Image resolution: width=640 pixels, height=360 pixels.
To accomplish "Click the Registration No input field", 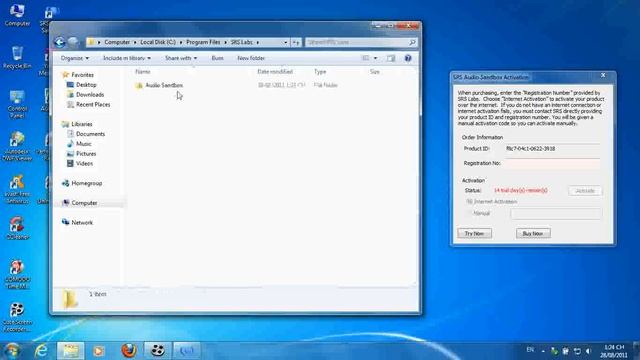I will coord(553,163).
